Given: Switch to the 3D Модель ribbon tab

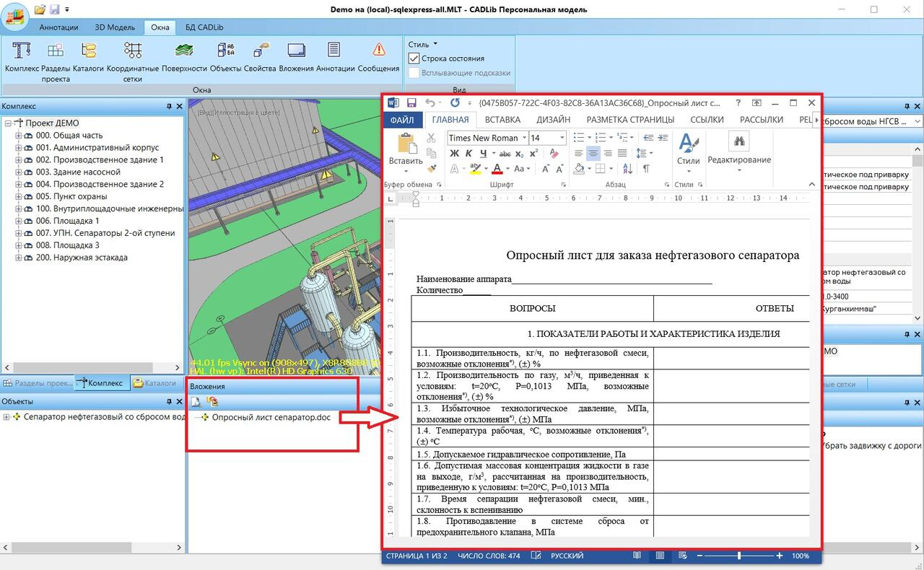Looking at the screenshot, I should (x=115, y=27).
